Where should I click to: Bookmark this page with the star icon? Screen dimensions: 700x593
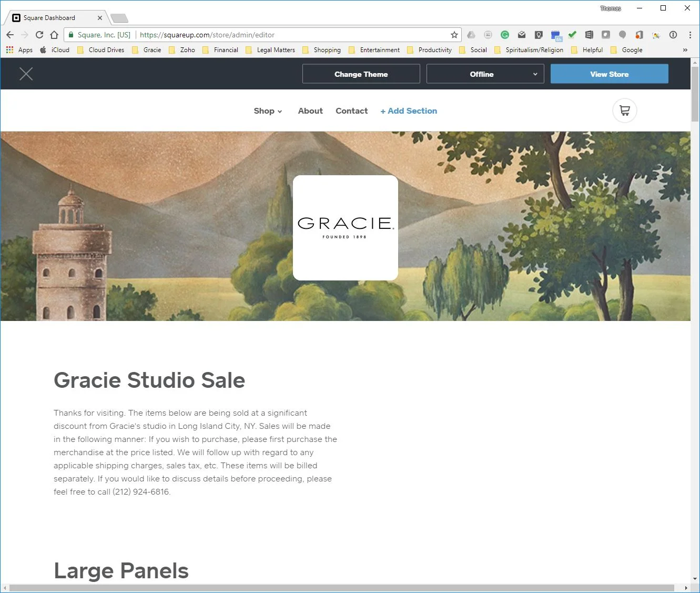[454, 35]
